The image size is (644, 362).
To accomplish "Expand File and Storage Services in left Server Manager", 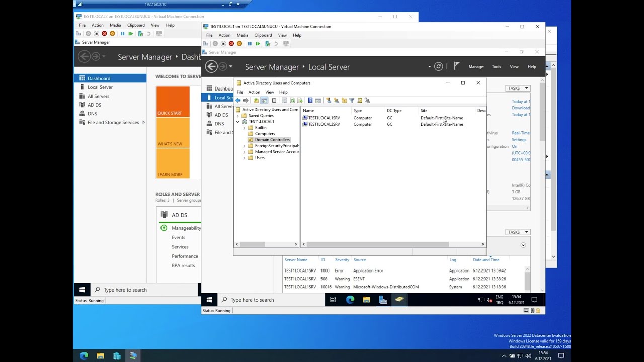I will (143, 122).
